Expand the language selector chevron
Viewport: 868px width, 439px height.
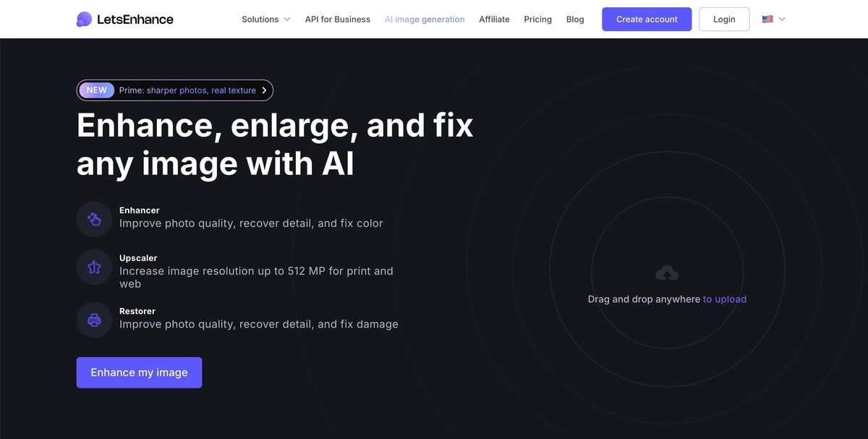coord(782,20)
